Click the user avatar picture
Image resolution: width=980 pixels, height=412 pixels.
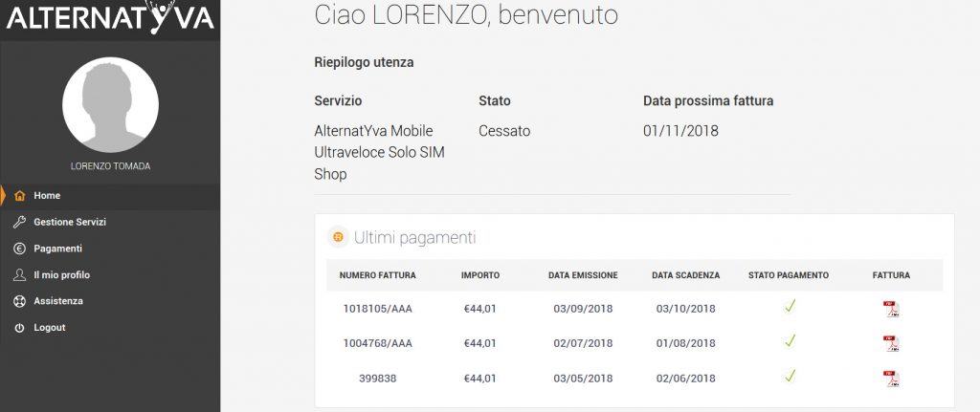[x=110, y=105]
